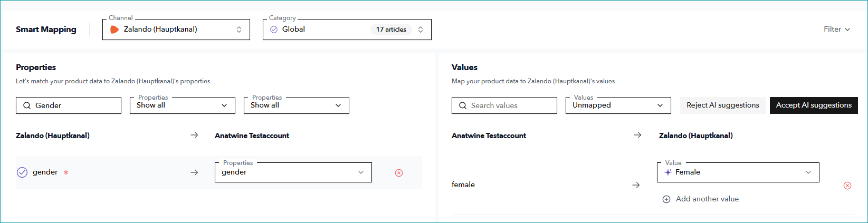Click the arrow in the Properties column header

pos(194,135)
